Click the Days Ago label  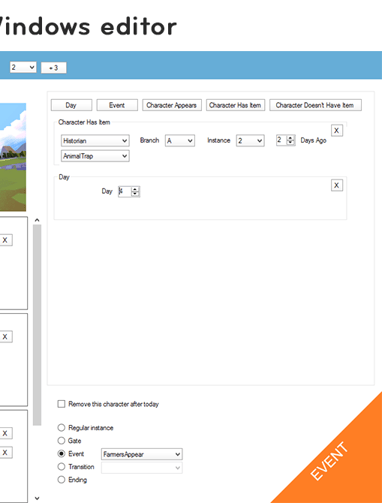(313, 140)
